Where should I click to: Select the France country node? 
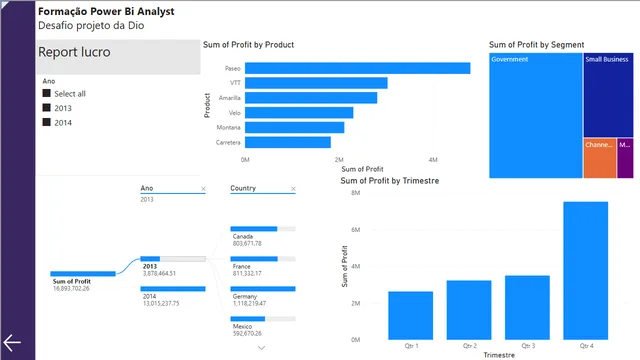click(x=263, y=259)
